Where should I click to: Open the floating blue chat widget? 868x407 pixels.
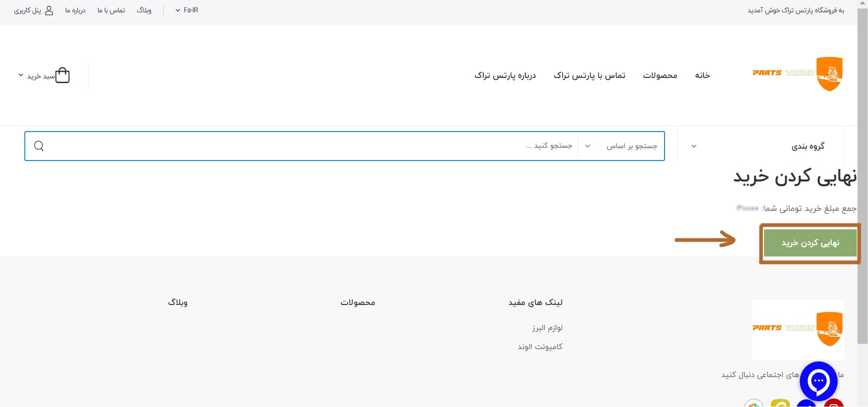pos(818,381)
